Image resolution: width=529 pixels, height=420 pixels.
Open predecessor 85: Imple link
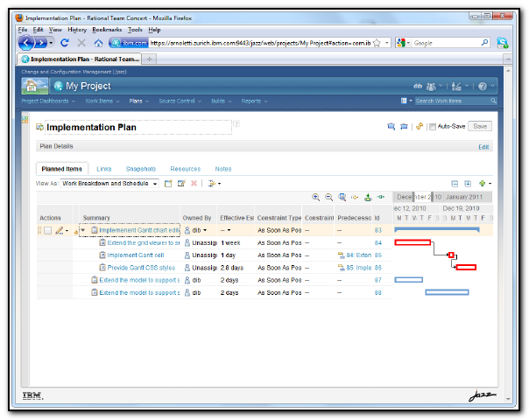(x=358, y=268)
